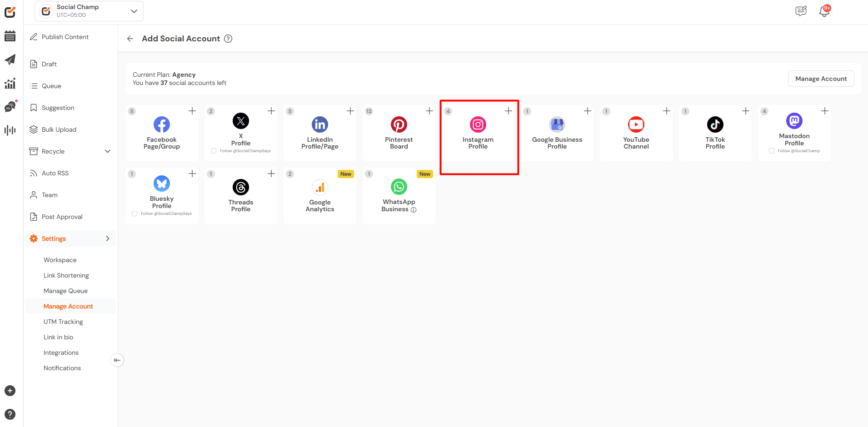Viewport: 868px width, 427px height.
Task: Open UTM Tracking settings
Action: [63, 322]
